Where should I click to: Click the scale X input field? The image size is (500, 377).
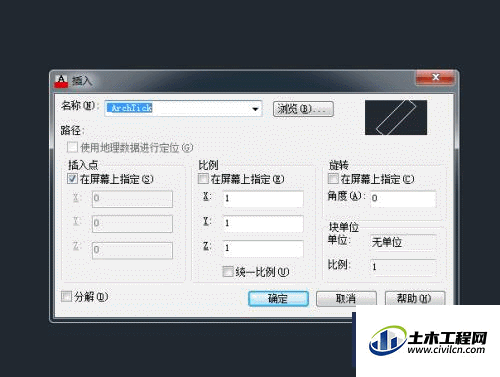tap(263, 199)
